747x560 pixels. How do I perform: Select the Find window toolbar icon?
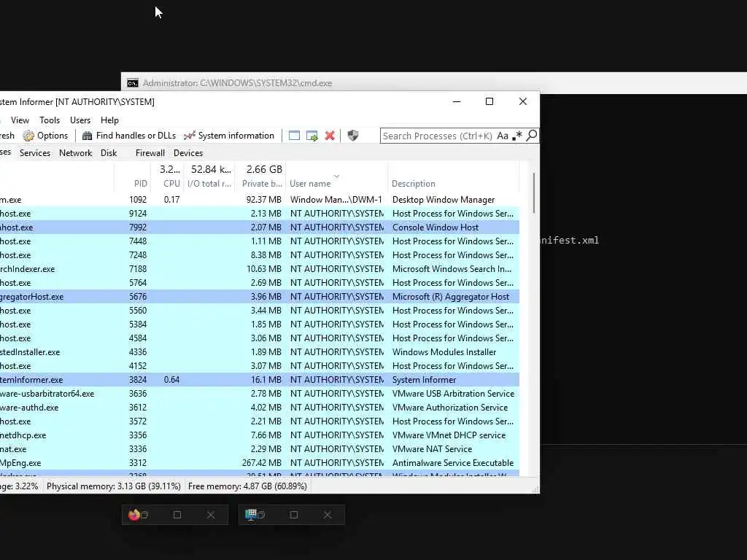point(295,136)
